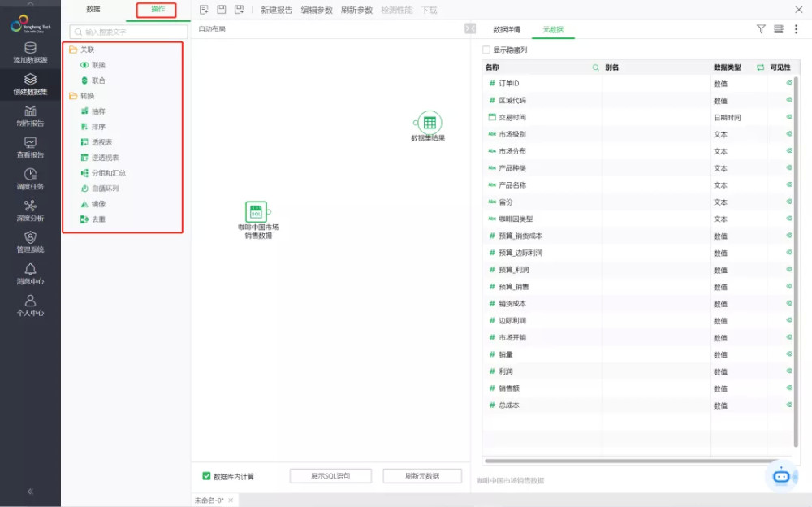Toggle visibility of 交易时间 column
Screen dimensions: 812x507
(x=788, y=117)
